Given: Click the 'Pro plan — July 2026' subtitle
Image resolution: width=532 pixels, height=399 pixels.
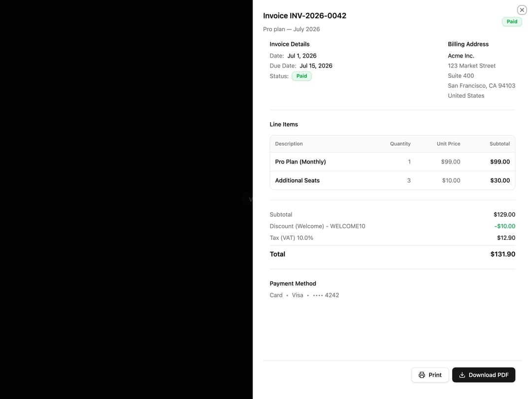Looking at the screenshot, I should pos(292,29).
